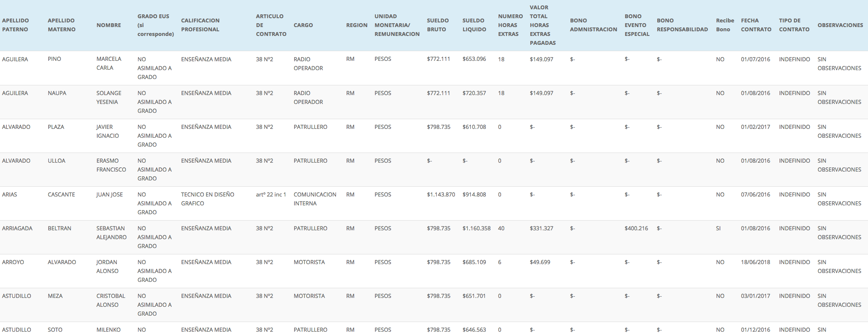Viewport: 868px width, 333px height.
Task: Click liquid salary $610.708
Action: [x=474, y=127]
